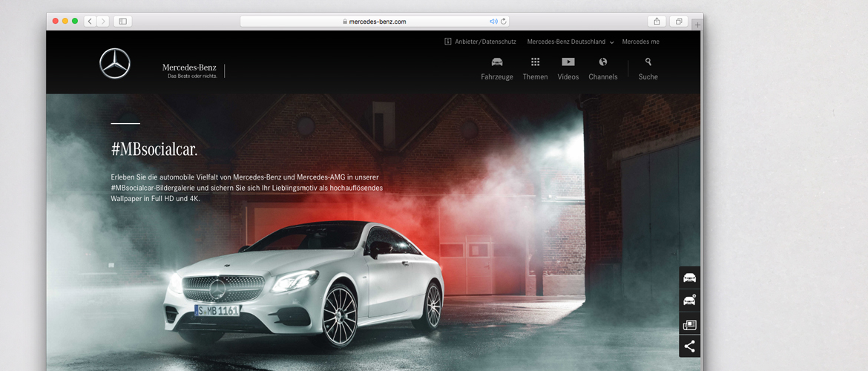The height and width of the screenshot is (371, 868).
Task: Open the Suche search label
Action: tap(648, 77)
